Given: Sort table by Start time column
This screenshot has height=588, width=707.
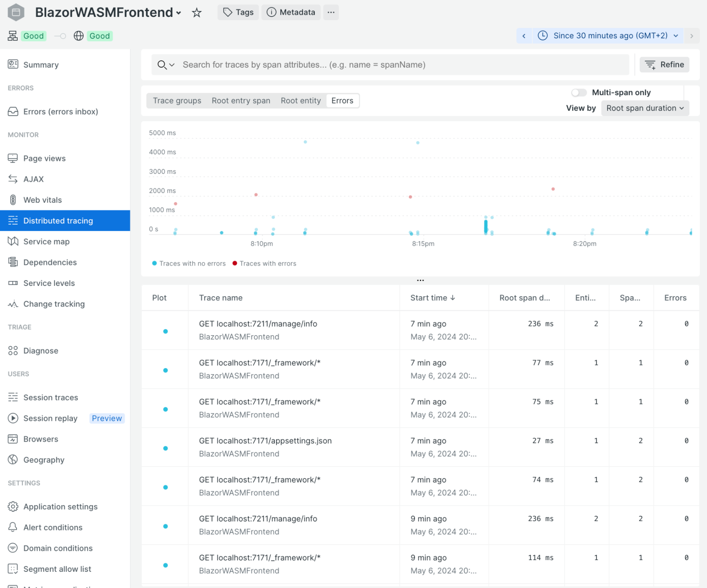Looking at the screenshot, I should pos(433,298).
